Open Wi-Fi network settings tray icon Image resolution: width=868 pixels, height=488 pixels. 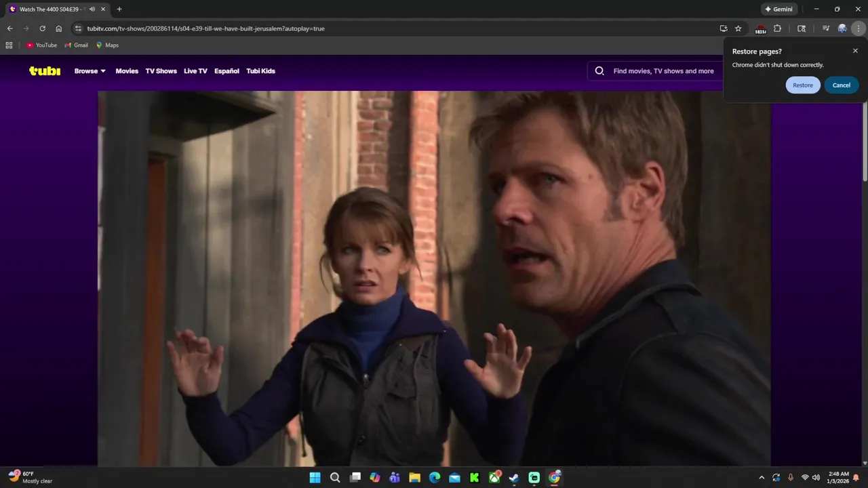805,477
